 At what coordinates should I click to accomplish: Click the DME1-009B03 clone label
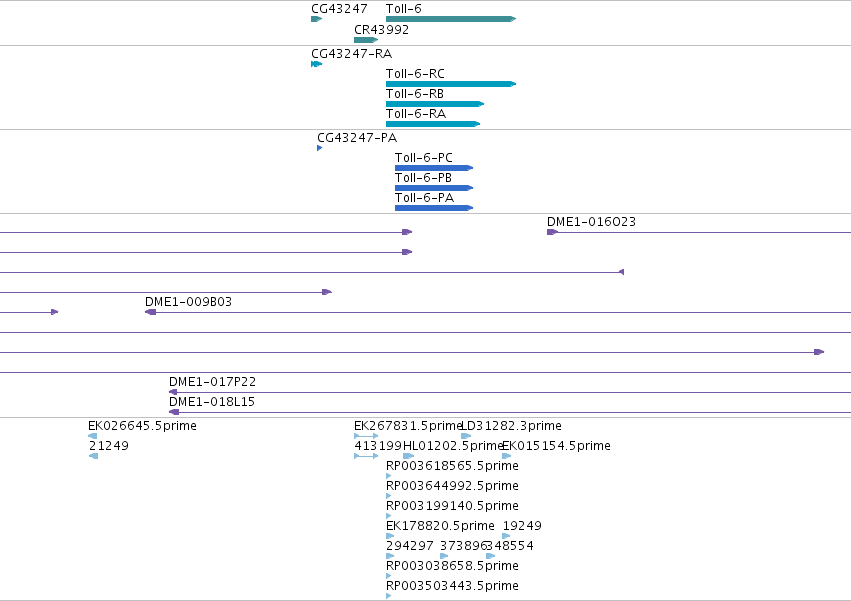188,302
